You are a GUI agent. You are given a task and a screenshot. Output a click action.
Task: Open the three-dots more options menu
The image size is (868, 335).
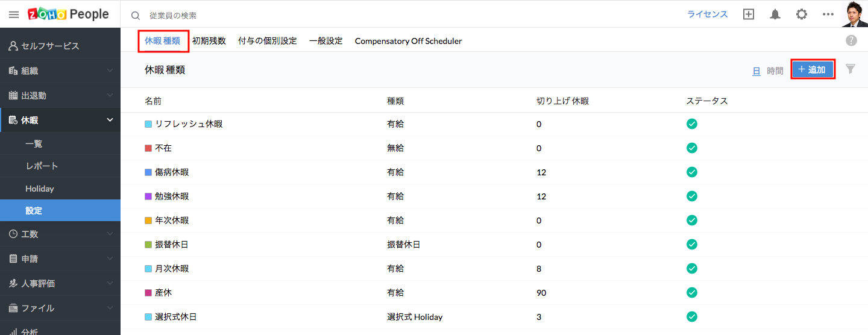[828, 14]
